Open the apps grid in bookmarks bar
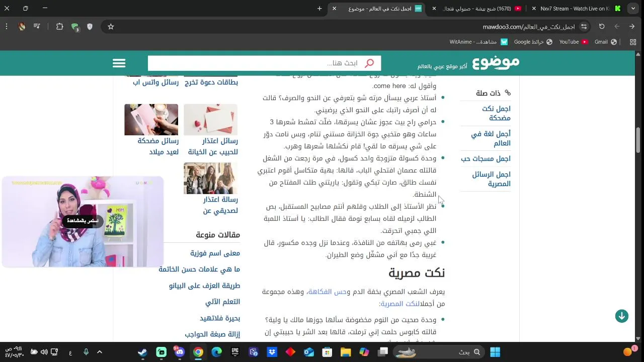This screenshot has width=644, height=362. point(633,42)
